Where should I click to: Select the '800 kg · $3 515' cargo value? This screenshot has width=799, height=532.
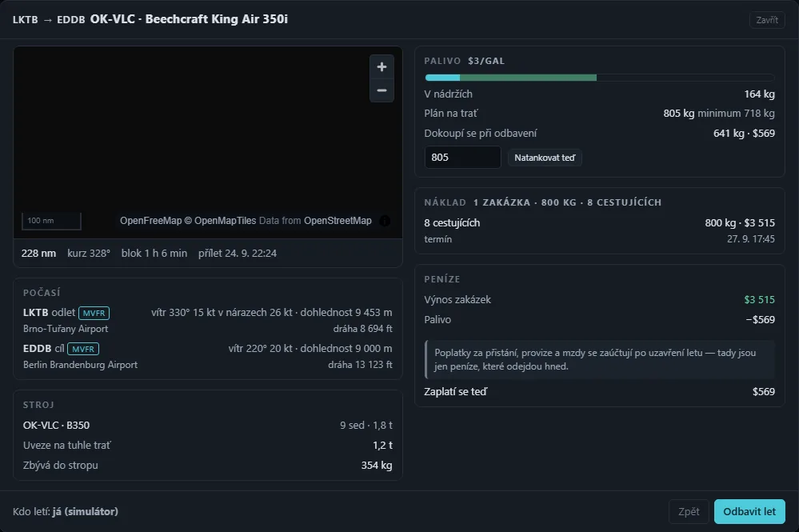[740, 223]
